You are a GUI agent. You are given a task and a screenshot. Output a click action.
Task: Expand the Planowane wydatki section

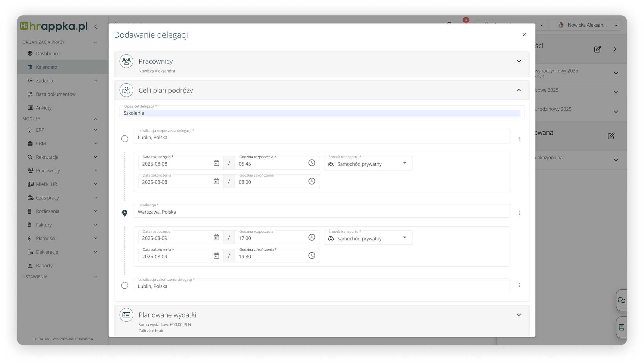[519, 315]
